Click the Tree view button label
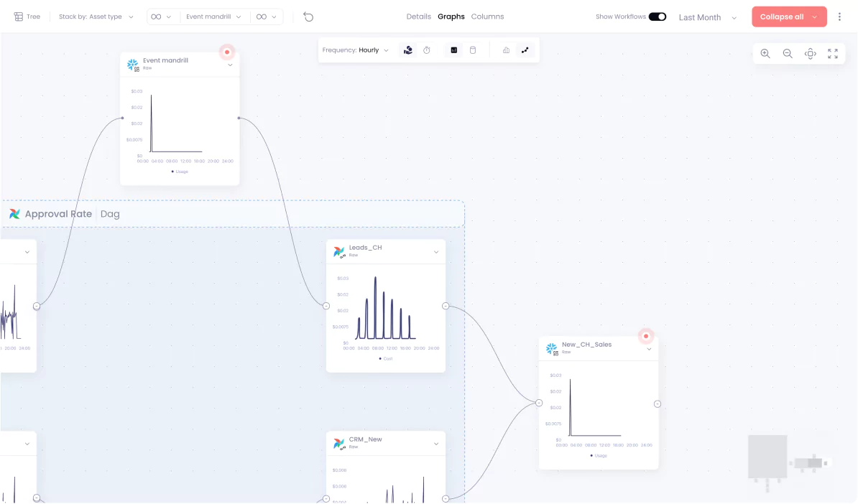 point(33,17)
